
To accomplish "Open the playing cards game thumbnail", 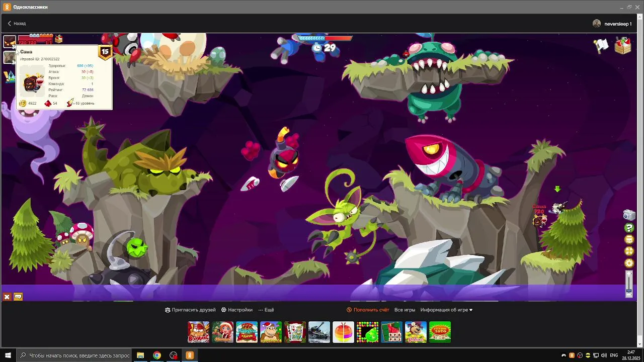I will click(295, 332).
